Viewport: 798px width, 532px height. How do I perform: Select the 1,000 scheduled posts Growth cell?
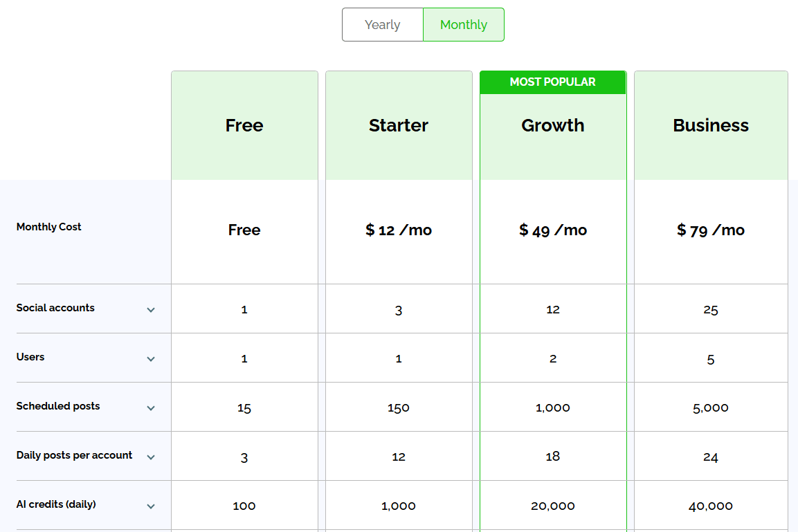pos(552,407)
